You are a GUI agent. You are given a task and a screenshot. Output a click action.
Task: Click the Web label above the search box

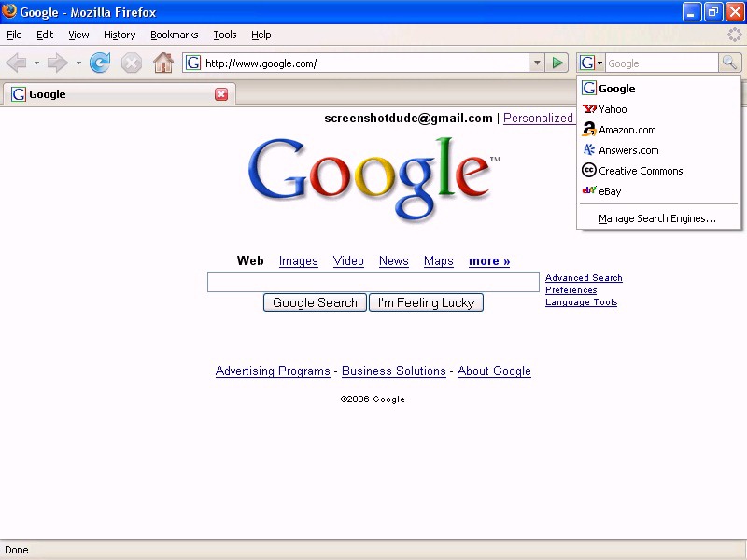(x=250, y=261)
